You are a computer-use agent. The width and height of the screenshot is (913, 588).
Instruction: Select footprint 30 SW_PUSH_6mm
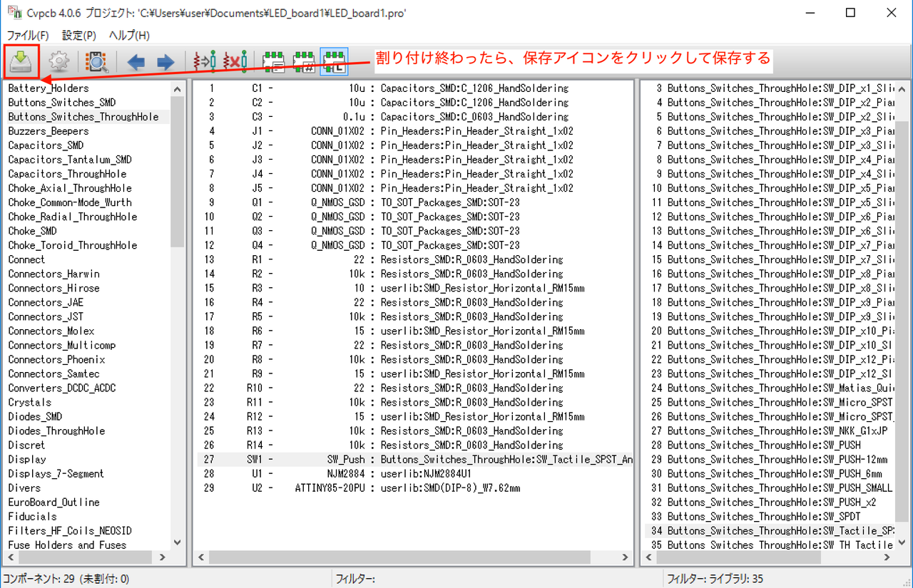(x=769, y=473)
